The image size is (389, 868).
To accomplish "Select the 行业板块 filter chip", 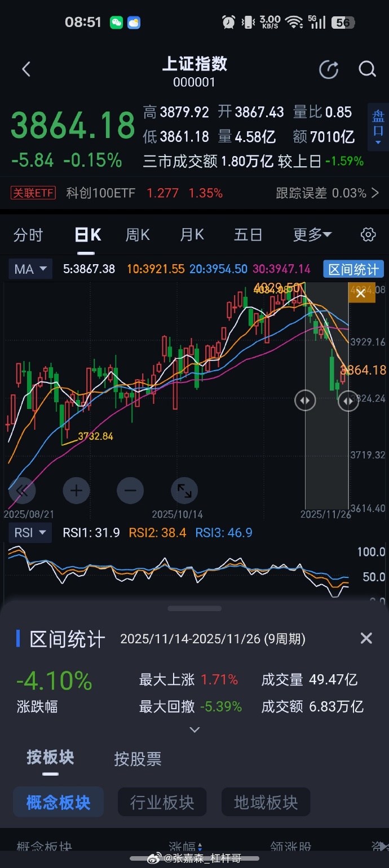I will point(162,802).
